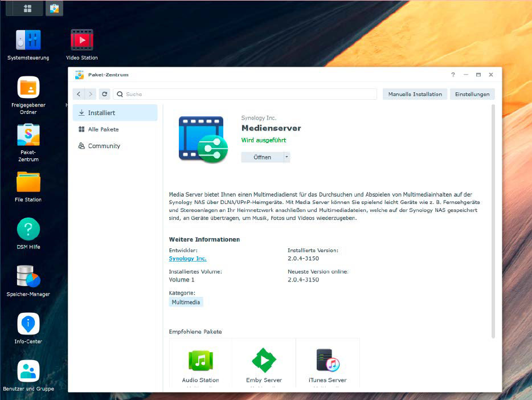The image size is (532, 400).
Task: Go forward with the right arrow button
Action: point(90,94)
